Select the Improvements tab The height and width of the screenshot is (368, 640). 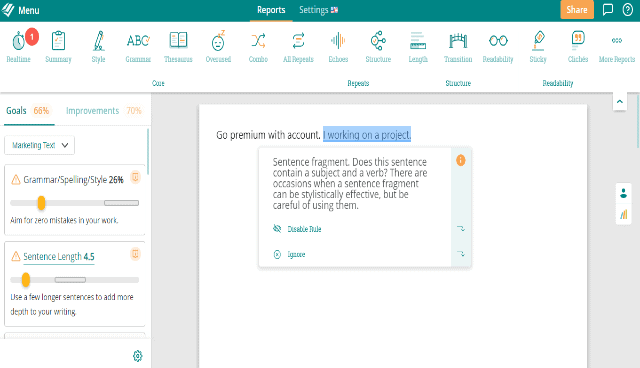click(104, 111)
